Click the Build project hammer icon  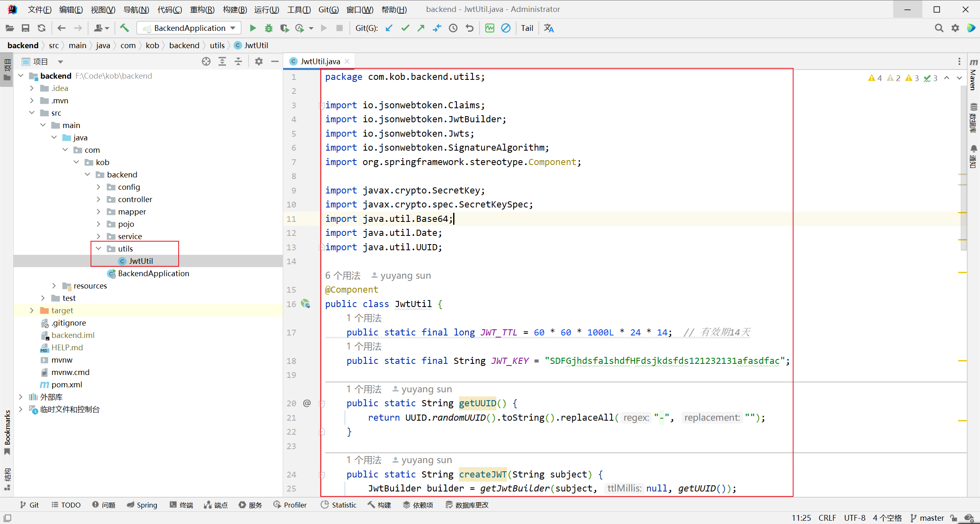tap(124, 28)
